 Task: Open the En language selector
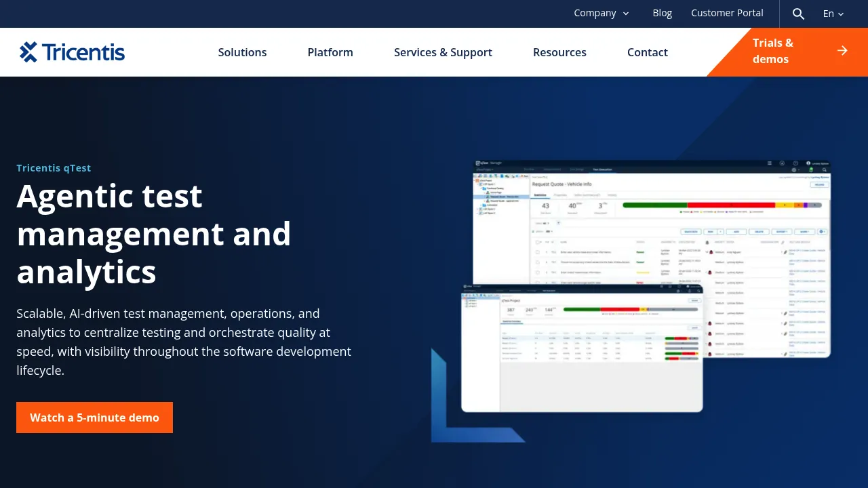click(x=833, y=14)
